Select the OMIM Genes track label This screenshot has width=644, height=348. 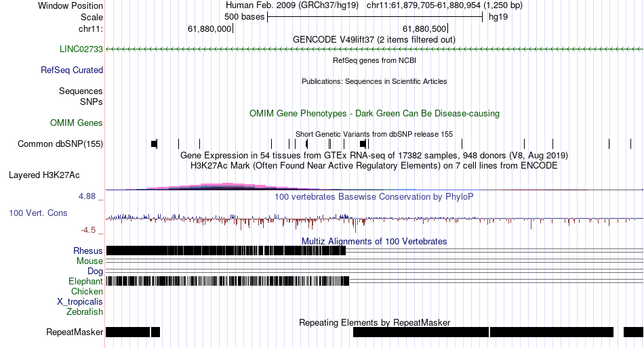[x=77, y=123]
